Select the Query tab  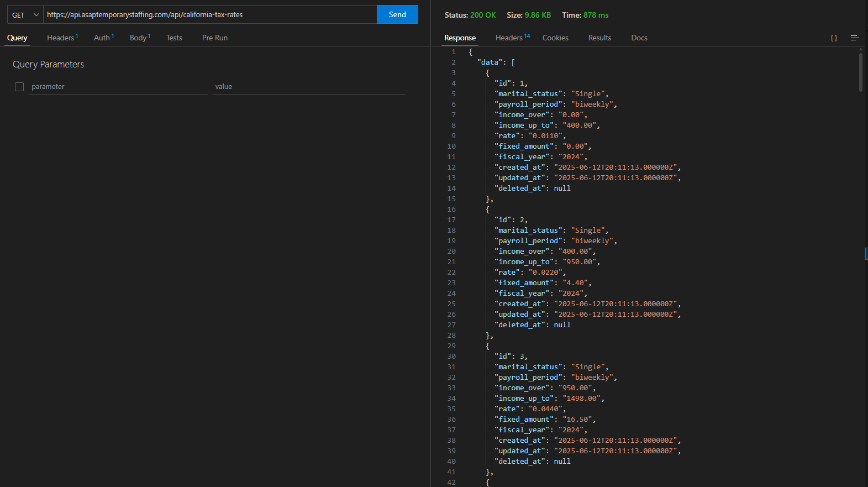pos(17,38)
